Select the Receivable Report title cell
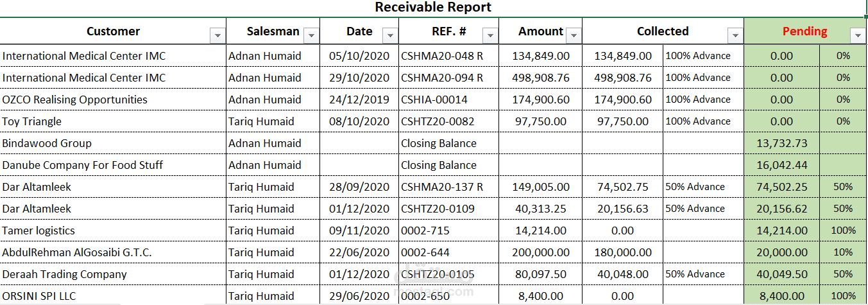The image size is (868, 305). click(x=433, y=8)
